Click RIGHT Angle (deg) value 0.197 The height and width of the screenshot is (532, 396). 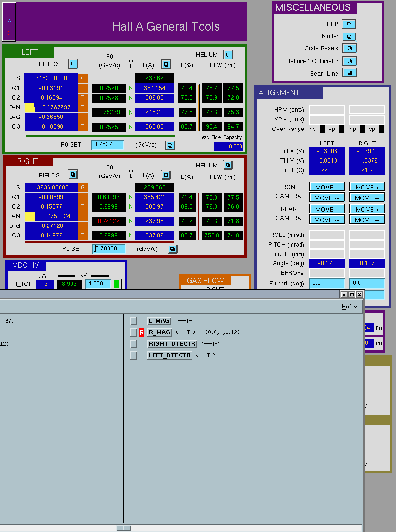click(x=367, y=263)
